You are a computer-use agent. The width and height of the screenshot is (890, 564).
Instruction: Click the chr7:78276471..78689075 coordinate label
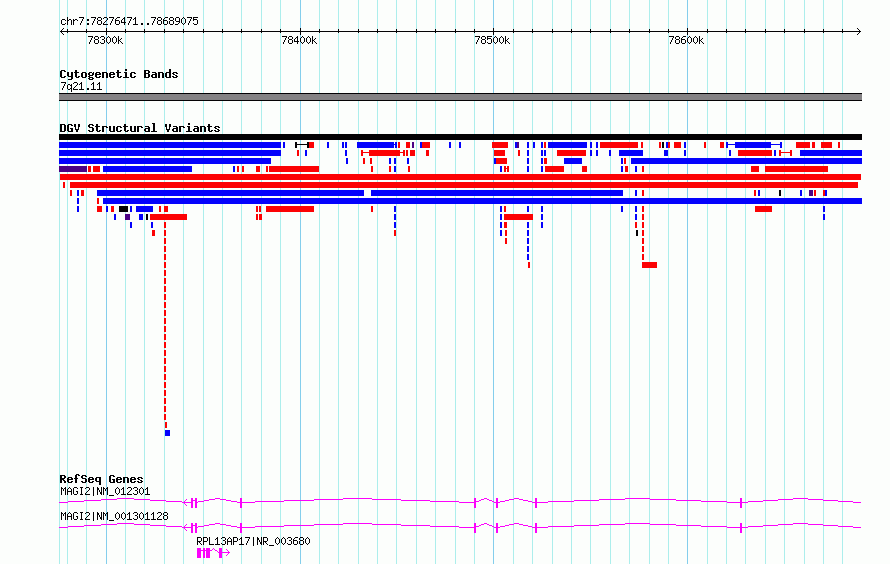pyautogui.click(x=129, y=21)
